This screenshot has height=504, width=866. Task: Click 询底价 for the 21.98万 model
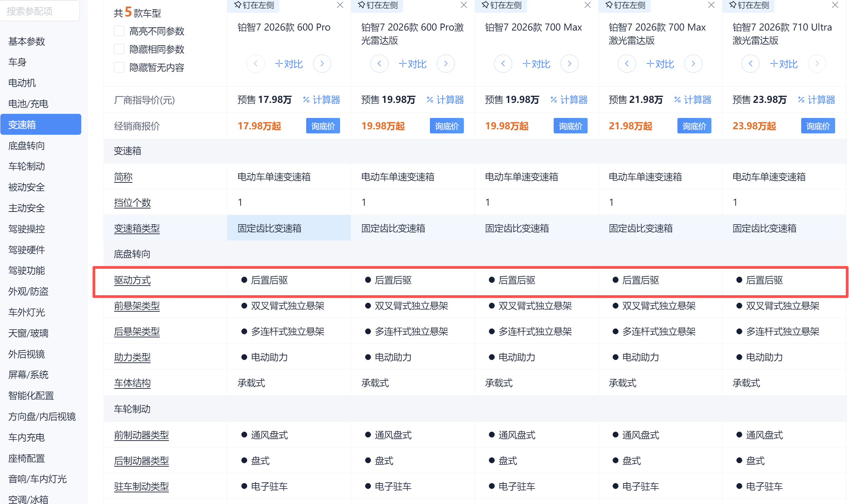pos(694,126)
